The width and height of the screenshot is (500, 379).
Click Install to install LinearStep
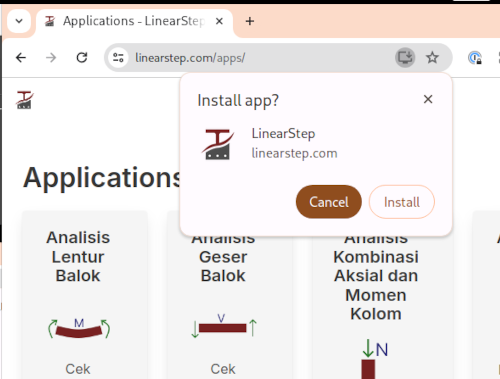[x=402, y=202]
